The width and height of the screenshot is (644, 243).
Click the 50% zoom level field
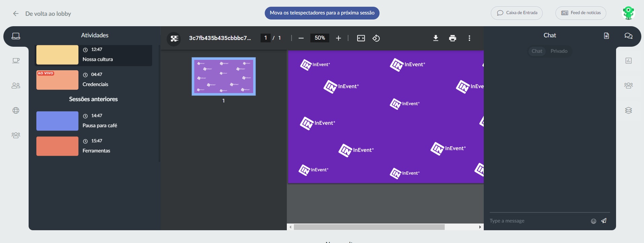[x=320, y=38]
